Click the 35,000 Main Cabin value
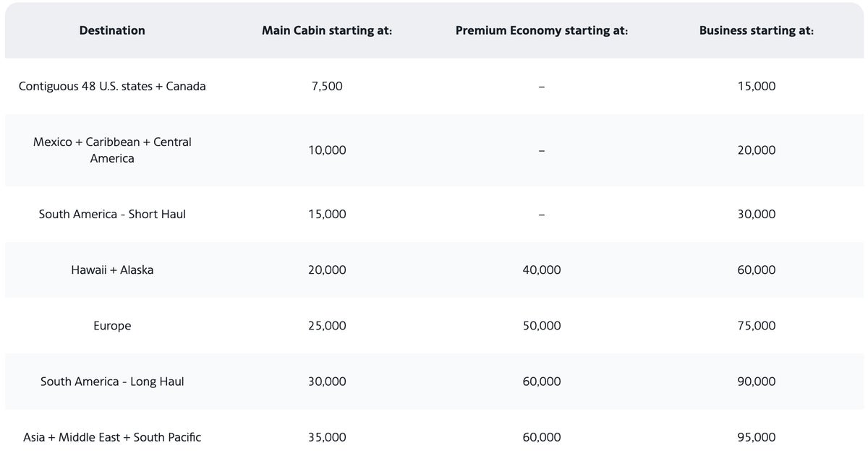The image size is (868, 461). point(327,437)
